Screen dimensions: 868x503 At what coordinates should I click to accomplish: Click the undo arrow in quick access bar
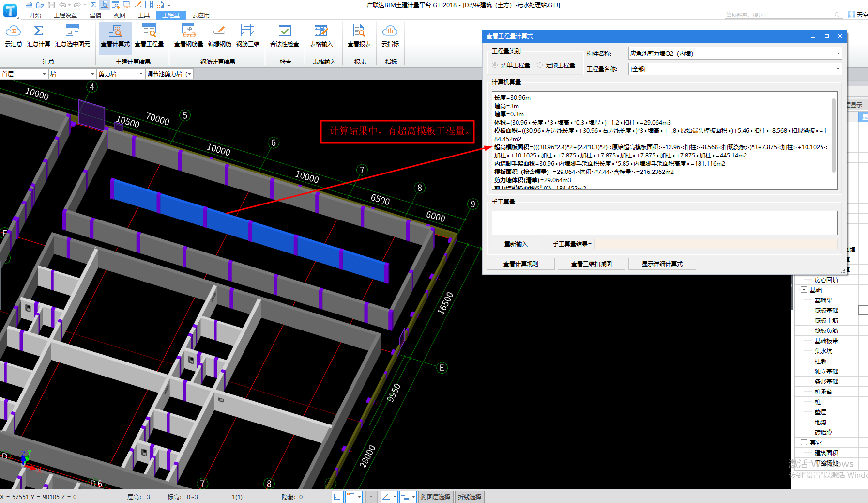[62, 5]
